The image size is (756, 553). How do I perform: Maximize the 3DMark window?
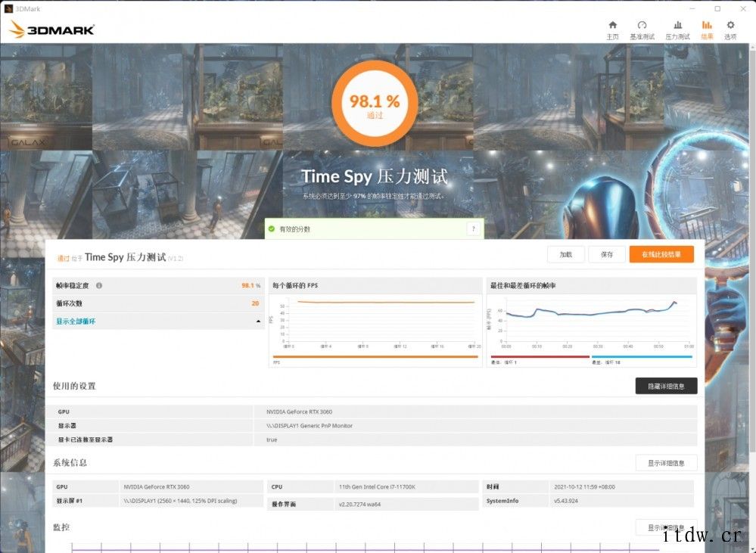[717, 8]
